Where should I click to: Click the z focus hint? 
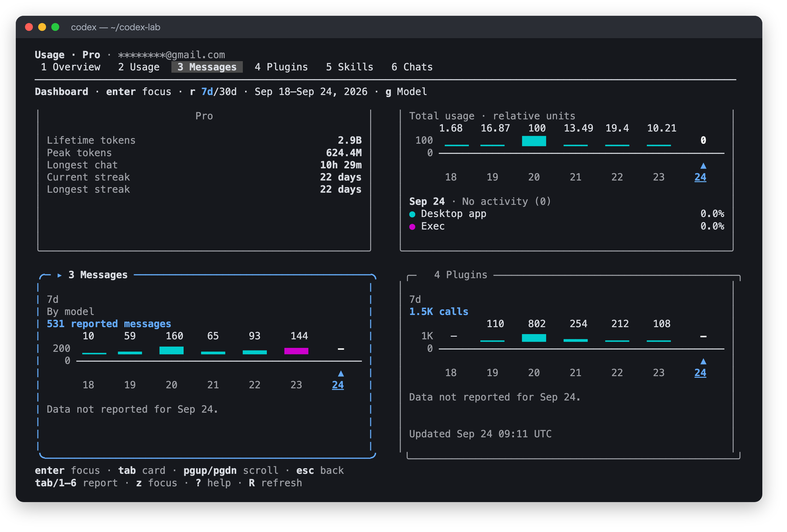pos(157,483)
